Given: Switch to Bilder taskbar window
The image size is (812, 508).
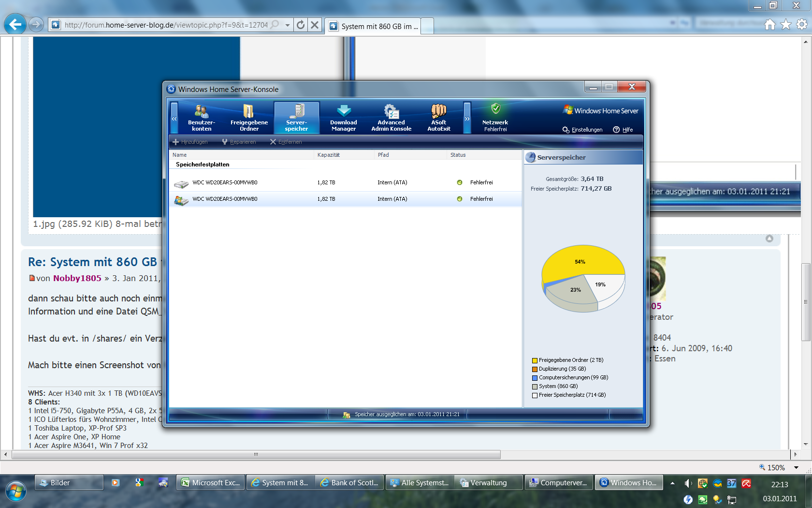Looking at the screenshot, I should pos(69,483).
